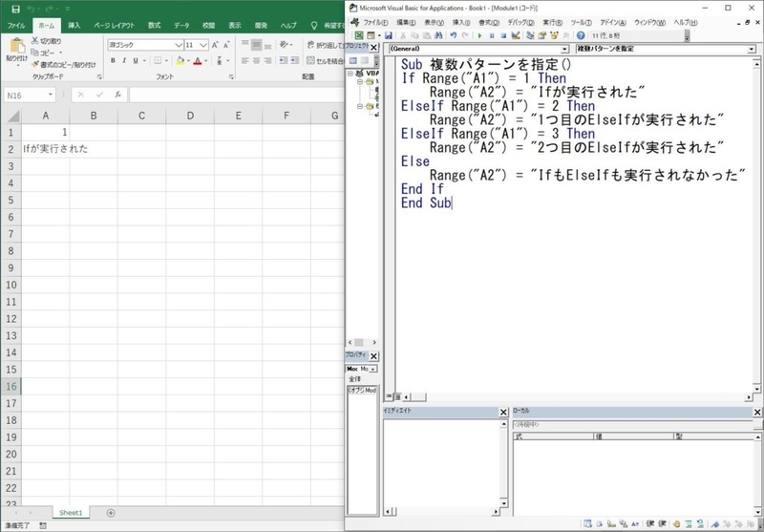Open the Name Box dropdown arrow beside N16
Image resolution: width=764 pixels, height=532 pixels.
pyautogui.click(x=51, y=95)
